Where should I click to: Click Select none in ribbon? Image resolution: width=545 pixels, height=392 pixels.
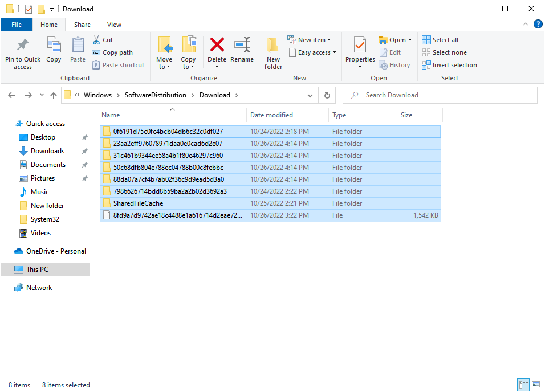pos(444,52)
